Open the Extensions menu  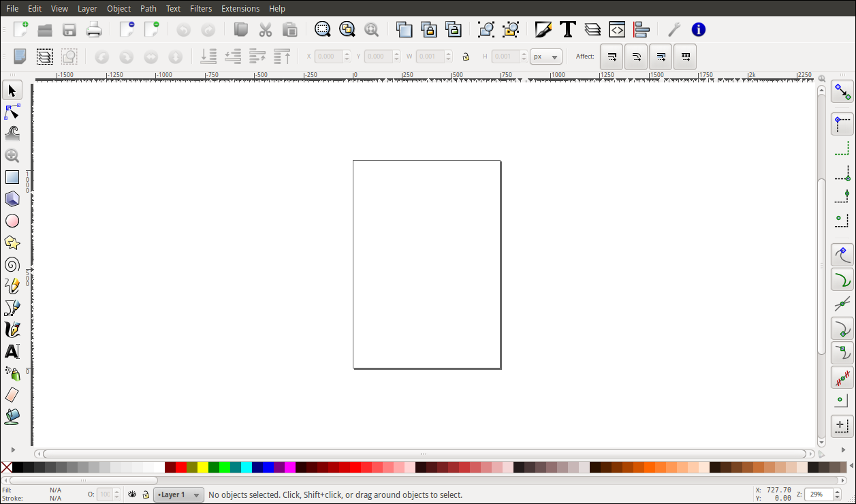click(240, 8)
